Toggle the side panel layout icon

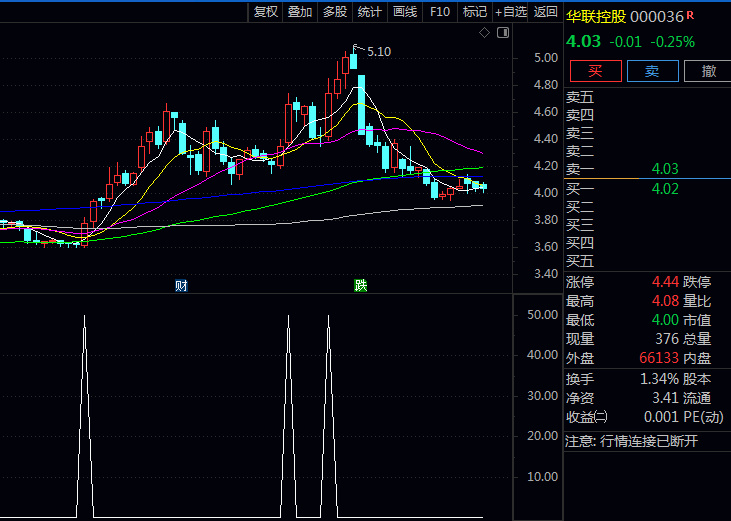point(503,33)
